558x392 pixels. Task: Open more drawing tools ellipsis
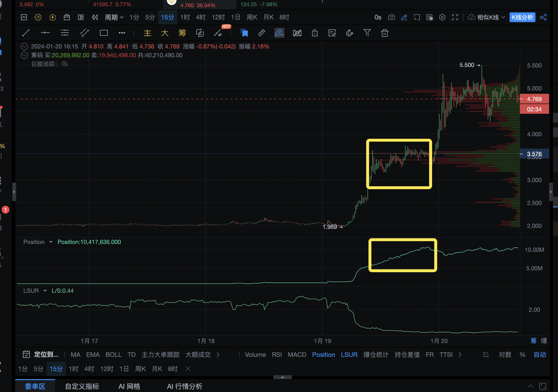point(122,33)
